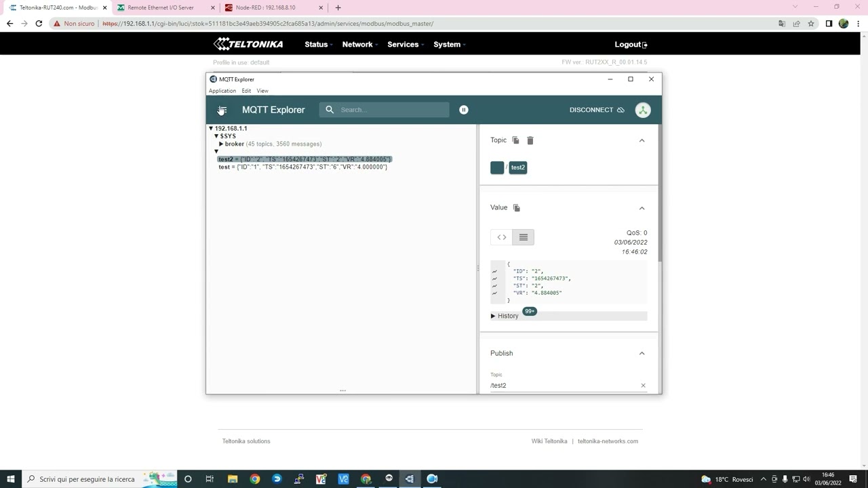Viewport: 868px width, 488px height.
Task: Open the Status menu on Teltonika page
Action: coord(318,44)
